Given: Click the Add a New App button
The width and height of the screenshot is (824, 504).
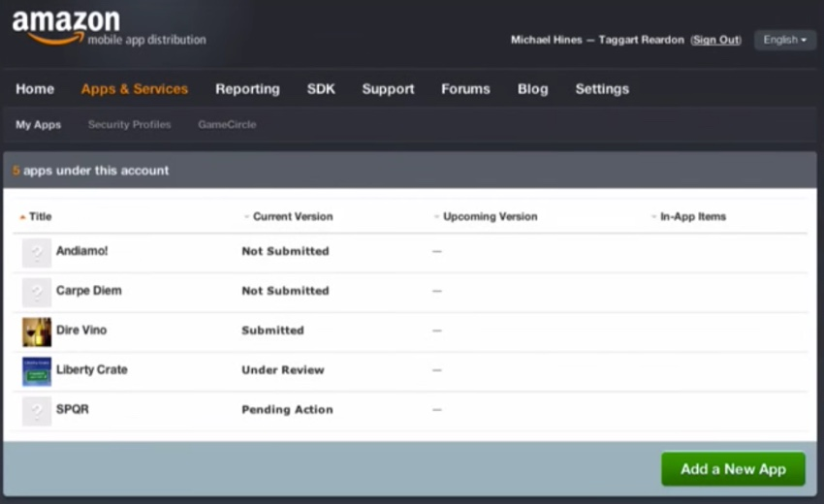Looking at the screenshot, I should tap(733, 469).
